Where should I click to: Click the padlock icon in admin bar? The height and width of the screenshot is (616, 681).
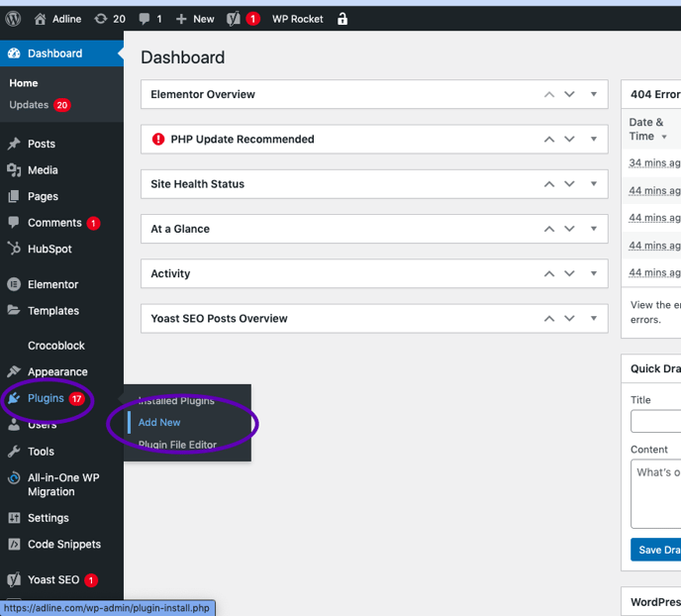point(342,19)
